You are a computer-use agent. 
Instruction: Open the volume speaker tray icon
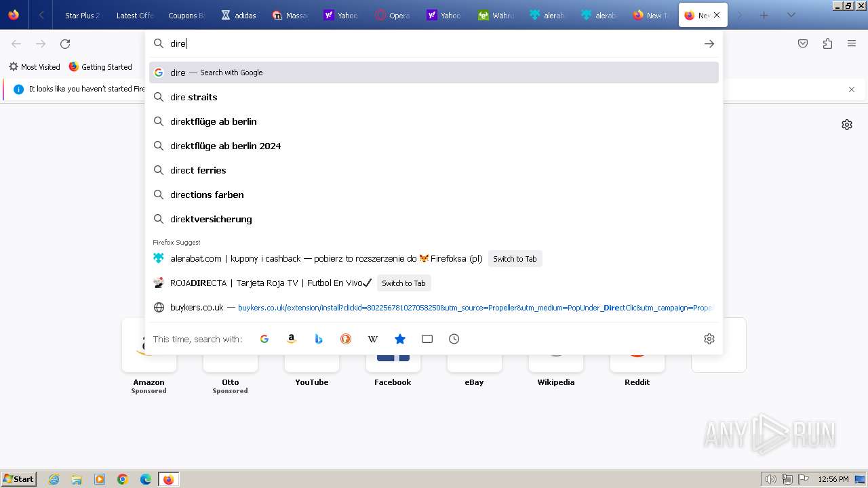point(771,479)
